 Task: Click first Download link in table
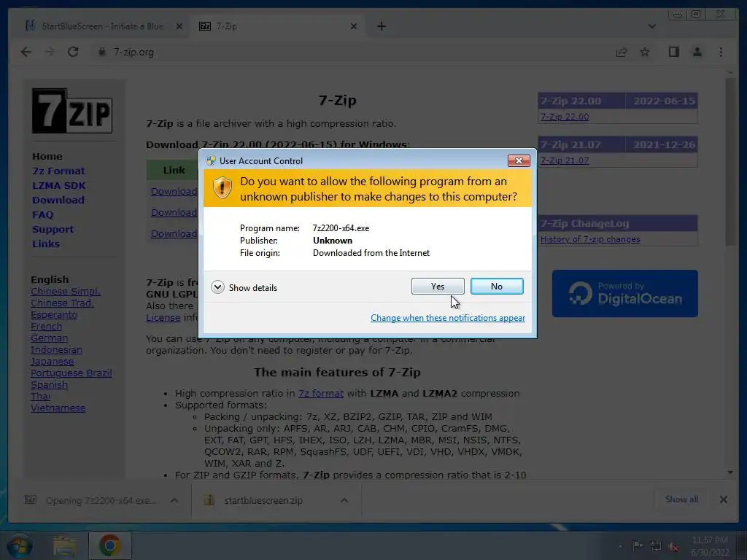click(174, 192)
